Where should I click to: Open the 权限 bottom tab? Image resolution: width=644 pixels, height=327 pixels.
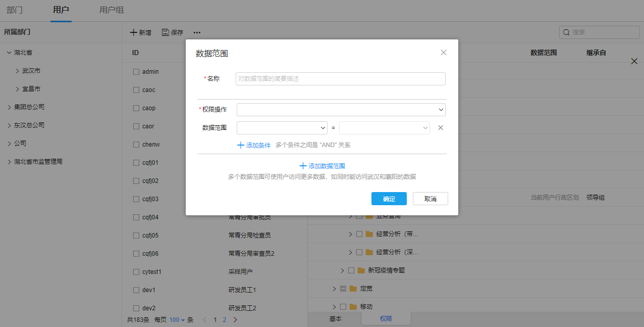[x=386, y=319]
